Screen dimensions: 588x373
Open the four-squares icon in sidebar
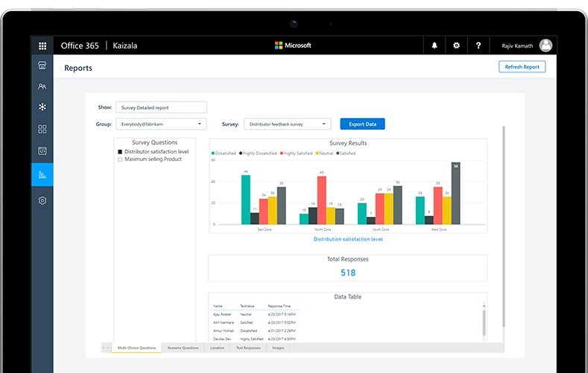42,129
